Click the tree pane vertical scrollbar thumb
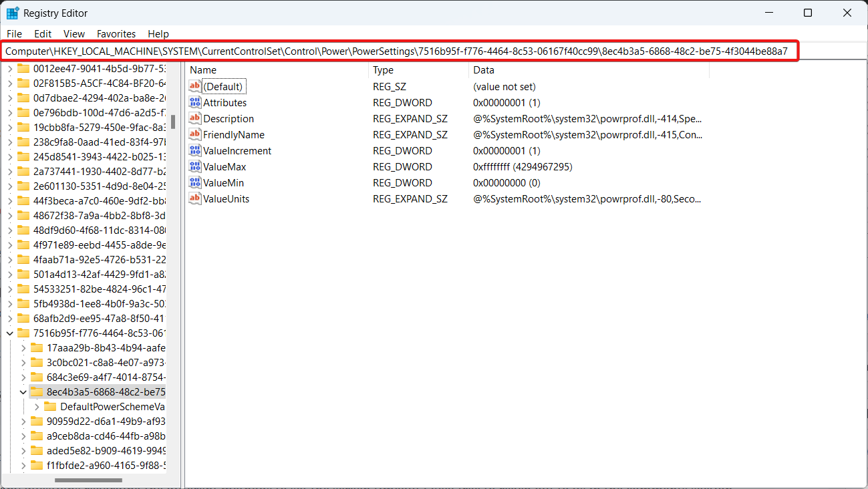Screen dimensions: 868x489 pyautogui.click(x=173, y=121)
